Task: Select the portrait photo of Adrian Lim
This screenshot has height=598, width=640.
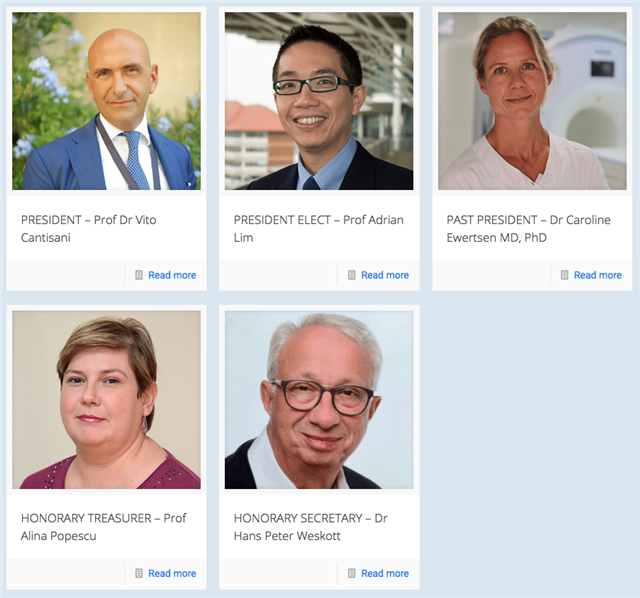Action: [319, 101]
